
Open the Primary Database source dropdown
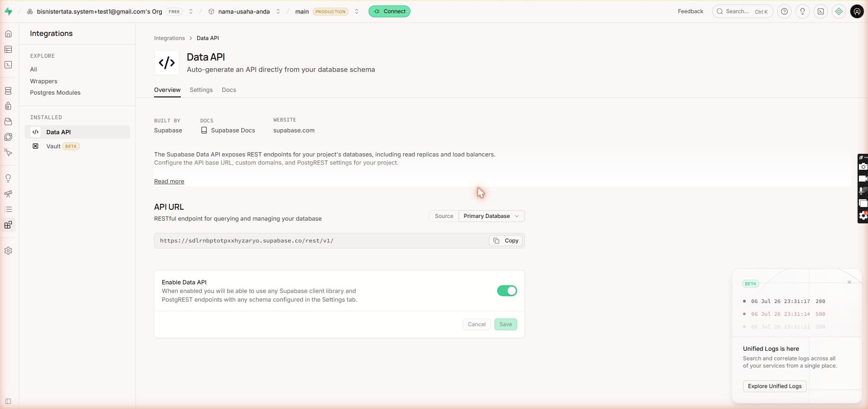click(x=491, y=216)
